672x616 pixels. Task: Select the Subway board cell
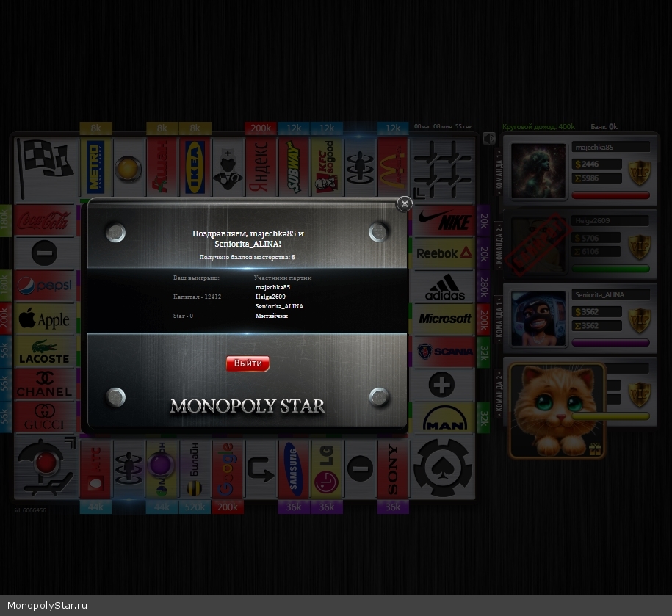click(294, 167)
